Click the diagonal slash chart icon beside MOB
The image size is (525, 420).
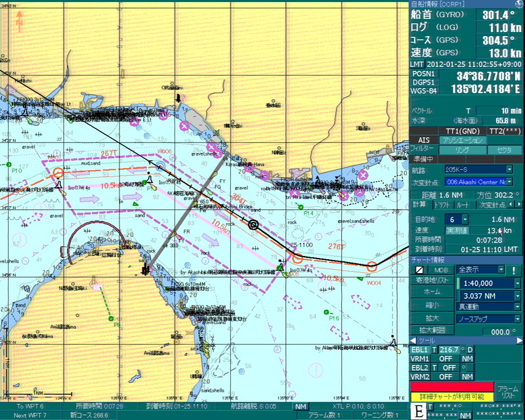tap(419, 270)
